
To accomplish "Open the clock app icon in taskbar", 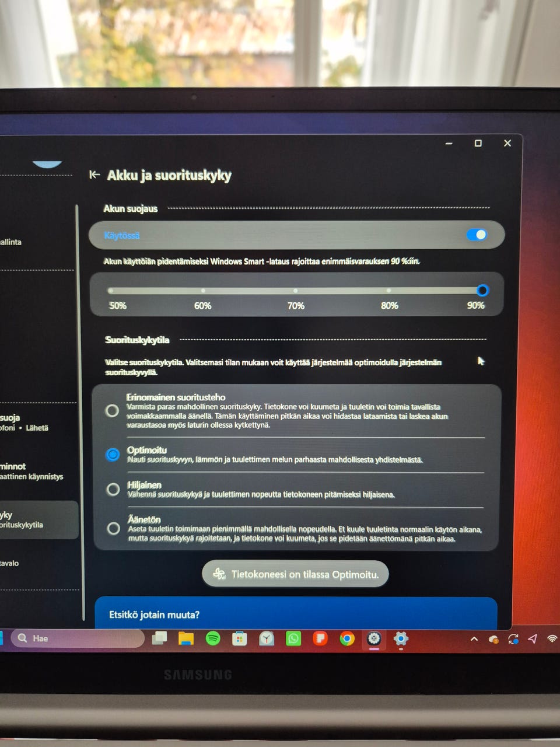I will pyautogui.click(x=267, y=638).
